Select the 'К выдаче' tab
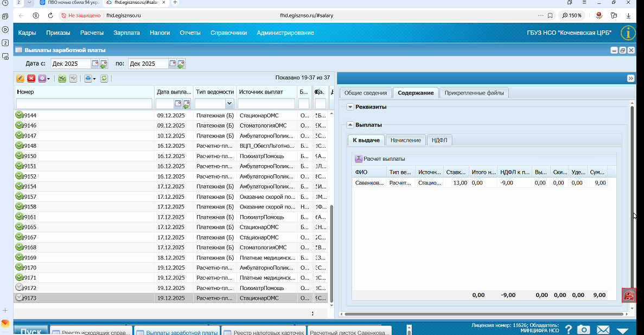Viewport: 644px width, 335px height. tap(366, 140)
